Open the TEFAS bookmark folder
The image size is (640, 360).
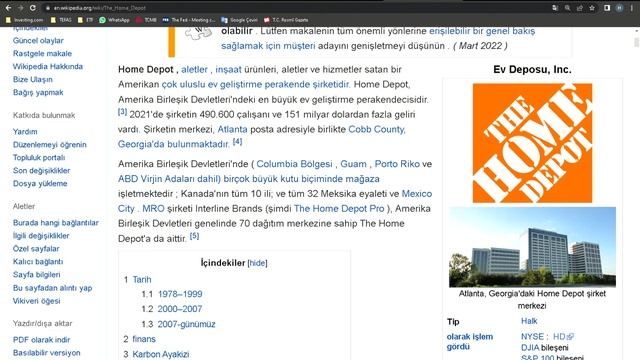coord(61,20)
